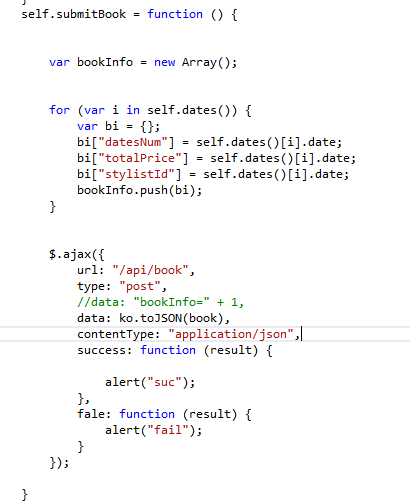Click the 'for' loop keyword

(x=60, y=110)
